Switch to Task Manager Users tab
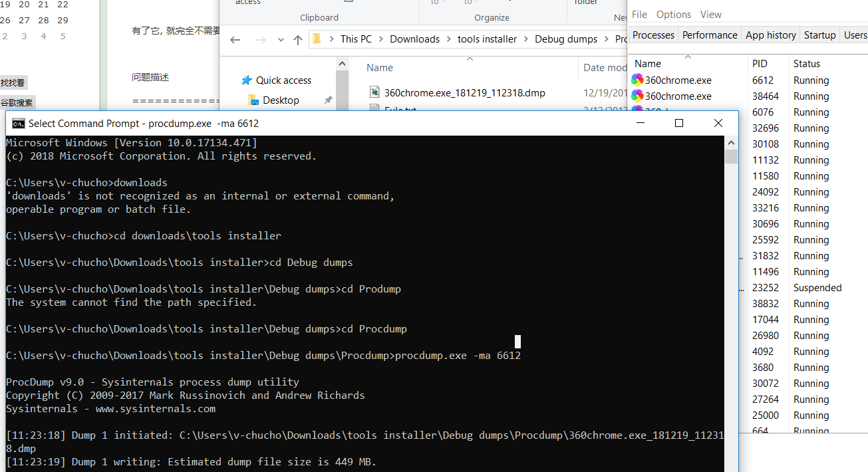The height and width of the screenshot is (472, 868). [x=855, y=35]
